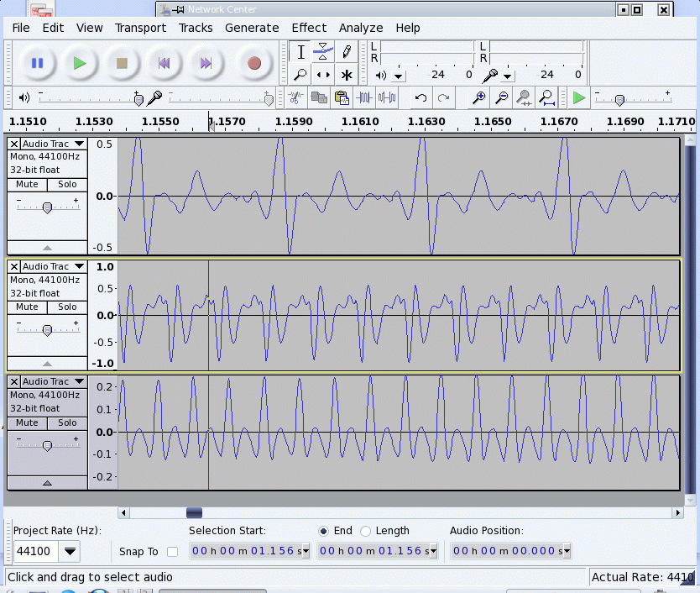Viewport: 700px width, 593px height.
Task: Click the Undo arrow icon
Action: (421, 98)
